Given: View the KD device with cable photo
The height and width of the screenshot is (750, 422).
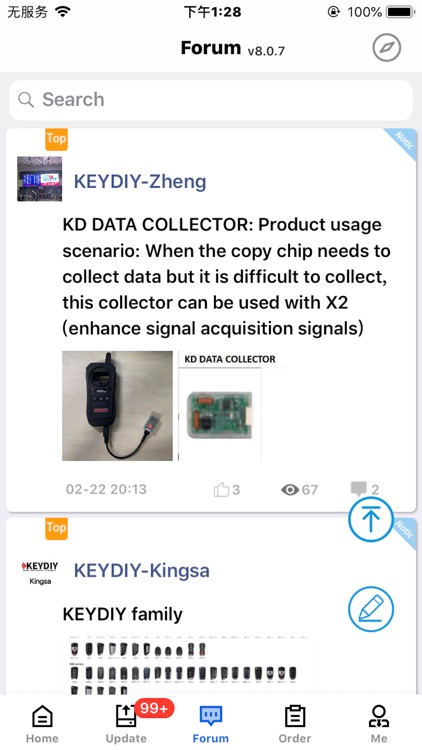Looking at the screenshot, I should pyautogui.click(x=117, y=406).
